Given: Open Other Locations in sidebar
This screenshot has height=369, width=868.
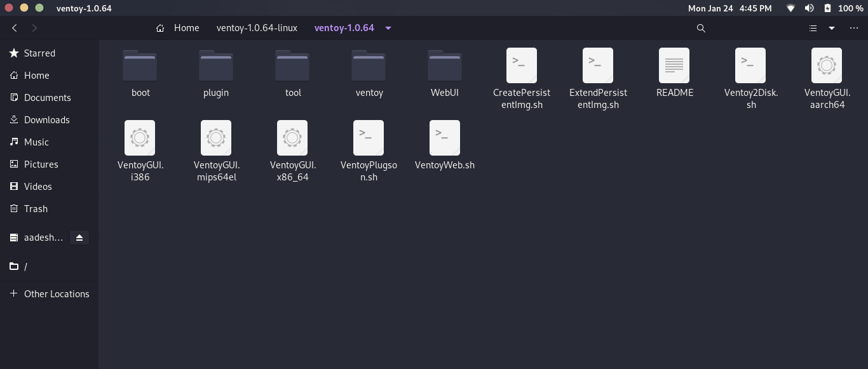Looking at the screenshot, I should [56, 294].
